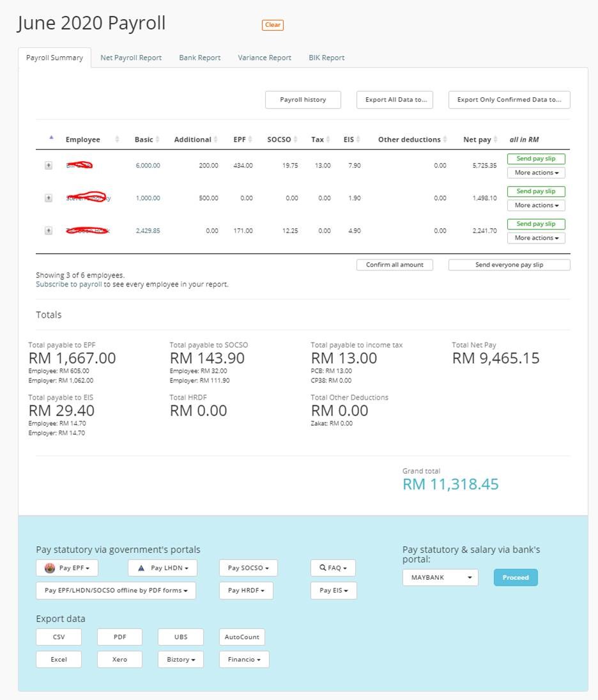Expand the second employee row plus icon
This screenshot has width=598, height=700.
tap(48, 198)
